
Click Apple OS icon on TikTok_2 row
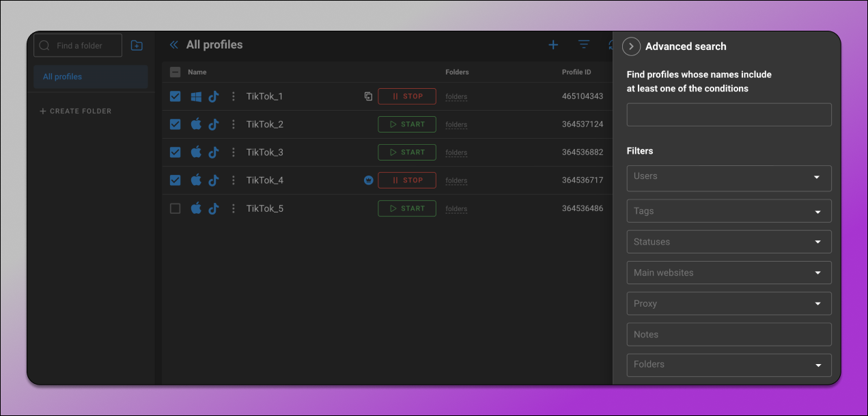(196, 124)
